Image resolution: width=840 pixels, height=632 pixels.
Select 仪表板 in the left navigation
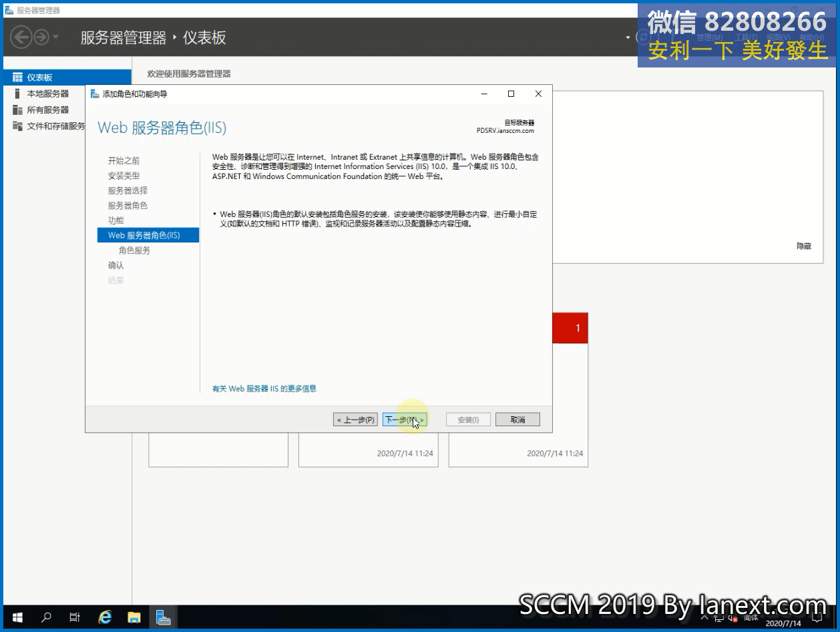point(67,77)
